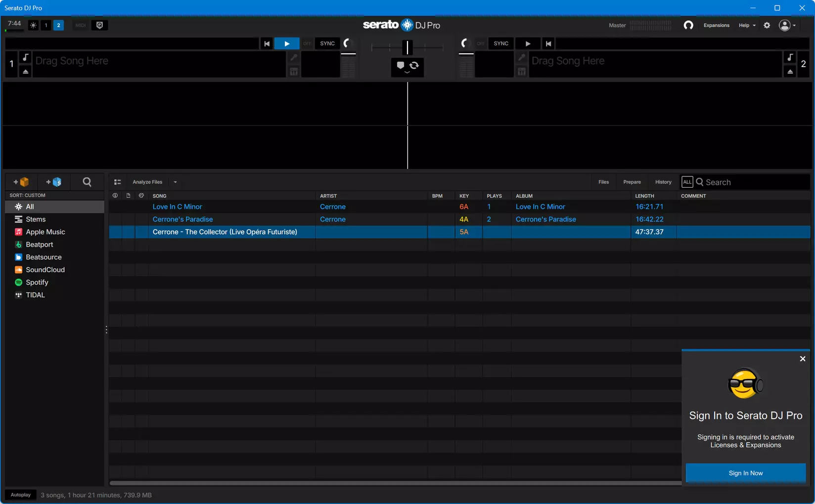Toggle SYNC on deck 2
815x504 pixels.
coord(501,43)
